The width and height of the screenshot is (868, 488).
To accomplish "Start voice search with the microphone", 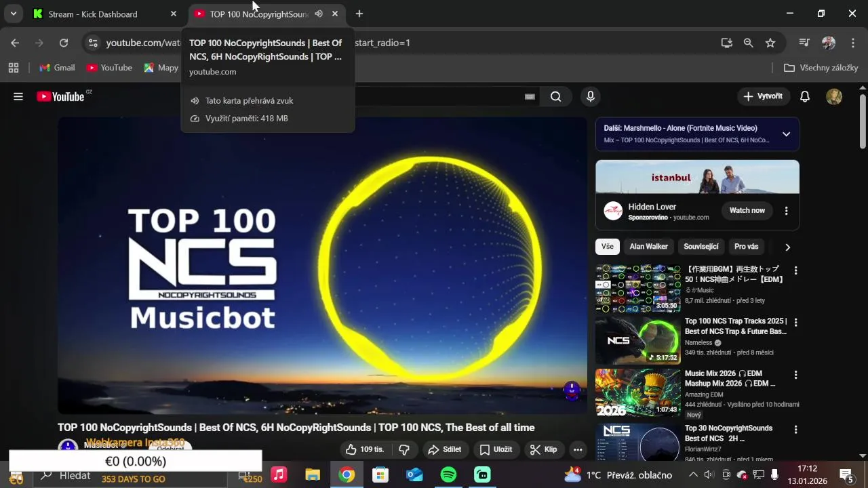I will point(591,96).
